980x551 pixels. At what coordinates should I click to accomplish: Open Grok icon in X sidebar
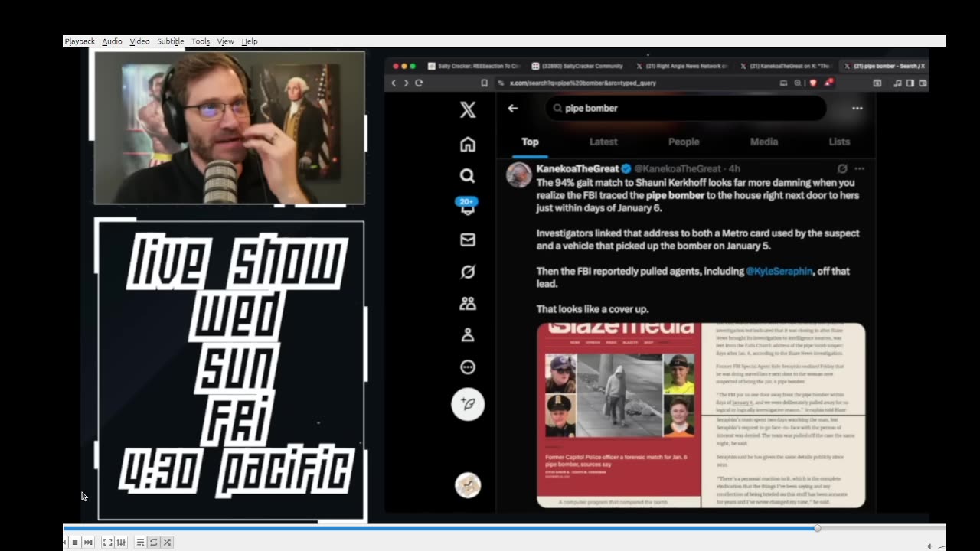[468, 272]
